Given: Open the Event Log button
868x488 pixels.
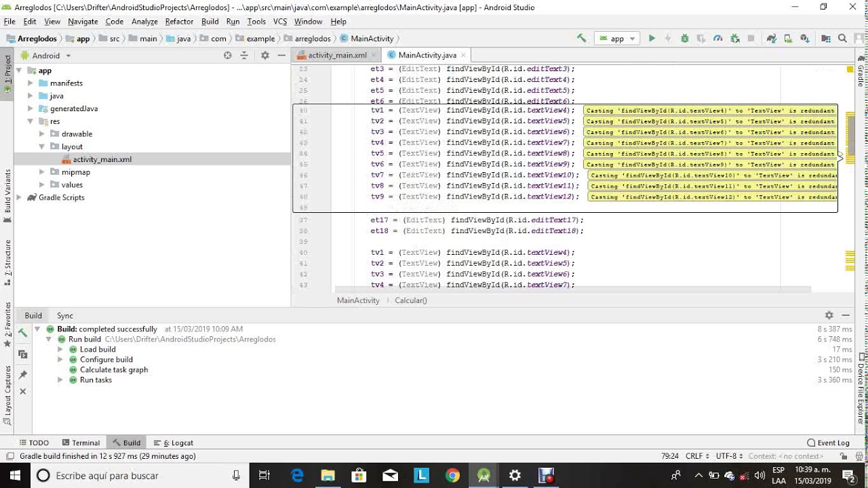Looking at the screenshot, I should tap(829, 443).
